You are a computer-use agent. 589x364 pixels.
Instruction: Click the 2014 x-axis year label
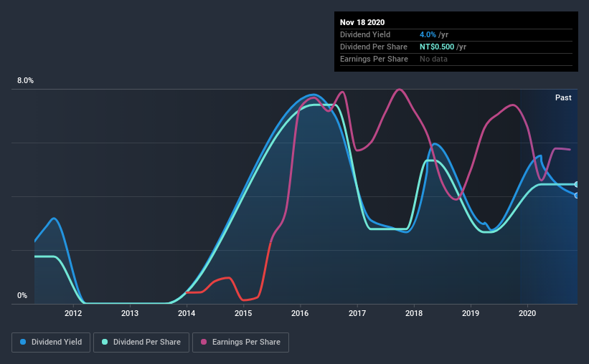(187, 313)
